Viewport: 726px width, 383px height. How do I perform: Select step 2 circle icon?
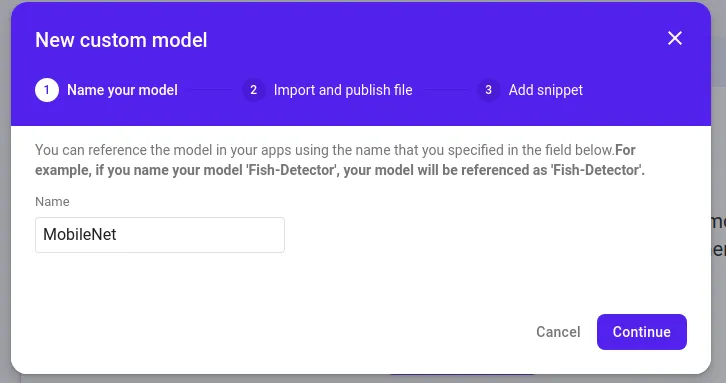coord(253,90)
